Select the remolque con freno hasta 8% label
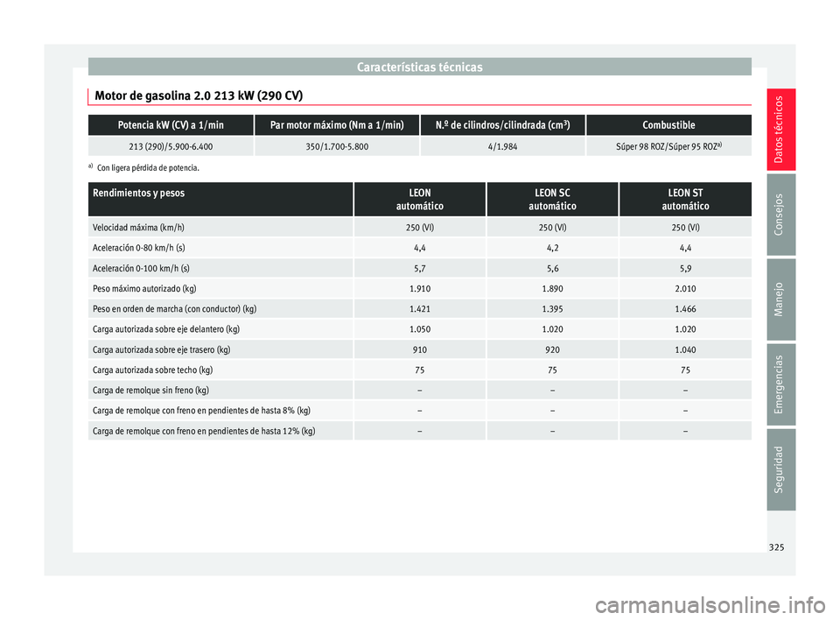This screenshot has width=840, height=620. [201, 411]
